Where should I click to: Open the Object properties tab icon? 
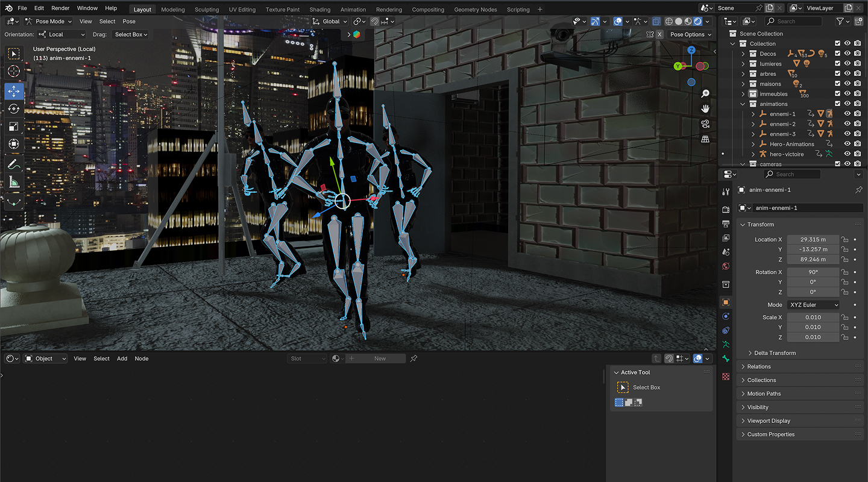pos(726,302)
